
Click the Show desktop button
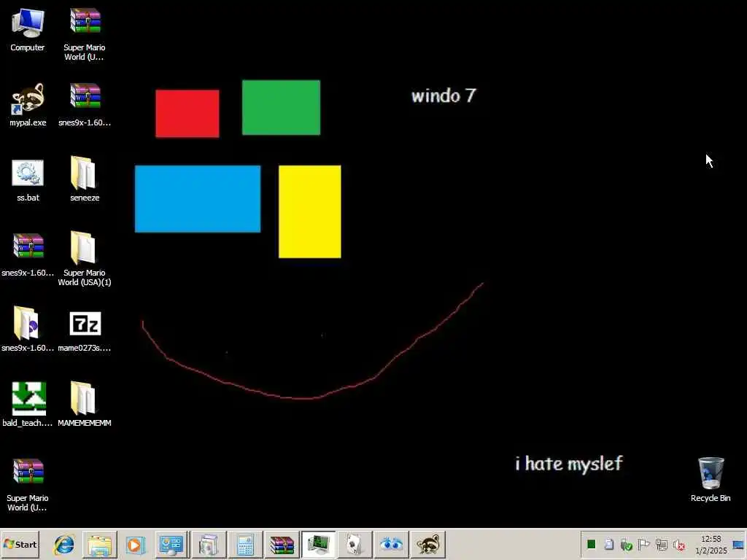738,544
